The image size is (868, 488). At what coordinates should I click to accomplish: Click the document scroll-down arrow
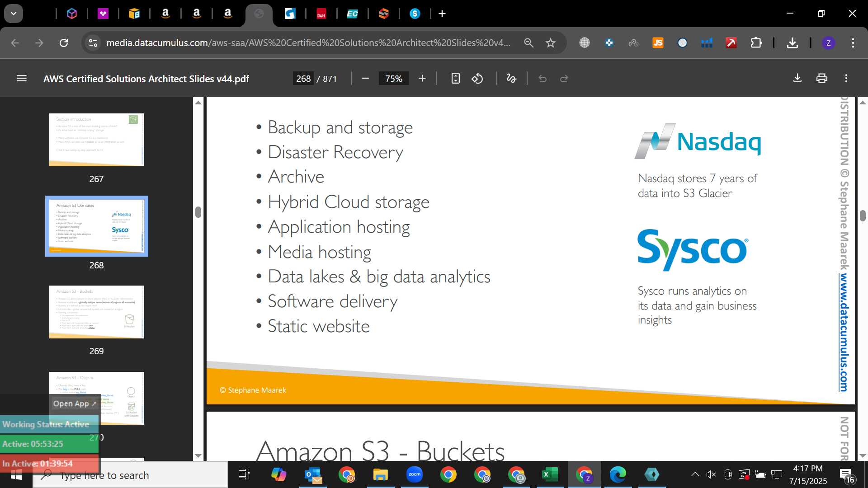pyautogui.click(x=863, y=455)
